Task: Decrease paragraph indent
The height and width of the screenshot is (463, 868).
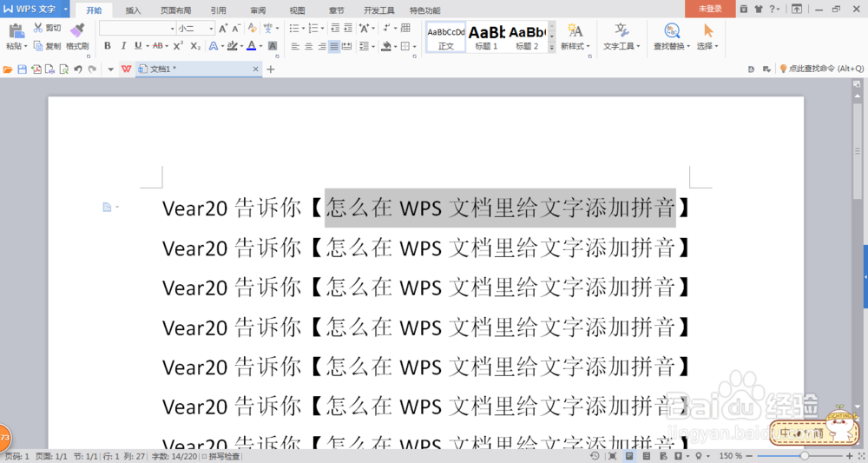Action: point(335,29)
